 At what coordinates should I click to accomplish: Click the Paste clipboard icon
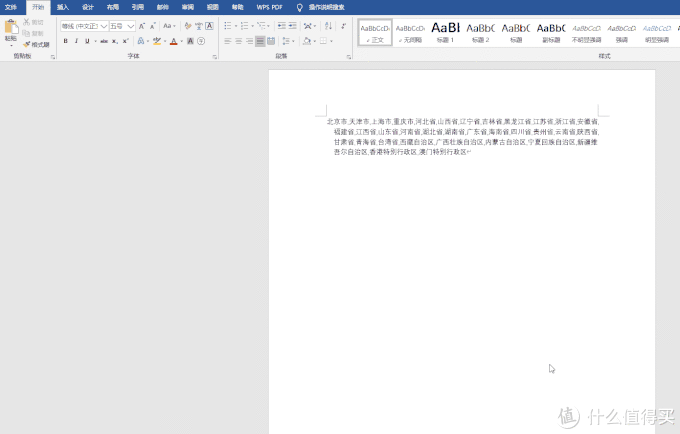(x=11, y=26)
